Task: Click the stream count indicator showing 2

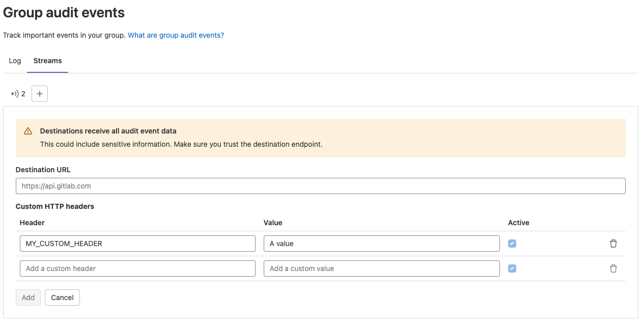Action: (x=18, y=93)
